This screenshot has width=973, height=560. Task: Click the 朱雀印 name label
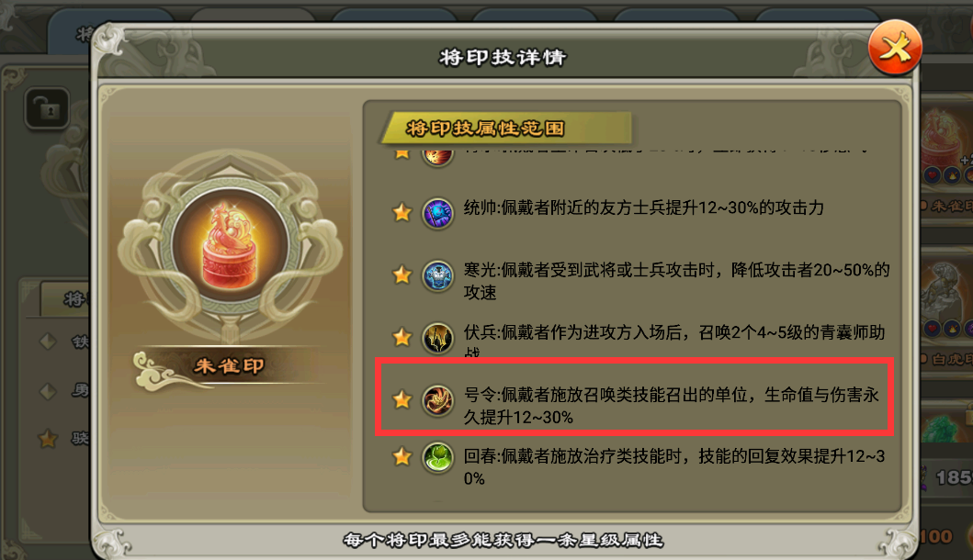point(230,366)
